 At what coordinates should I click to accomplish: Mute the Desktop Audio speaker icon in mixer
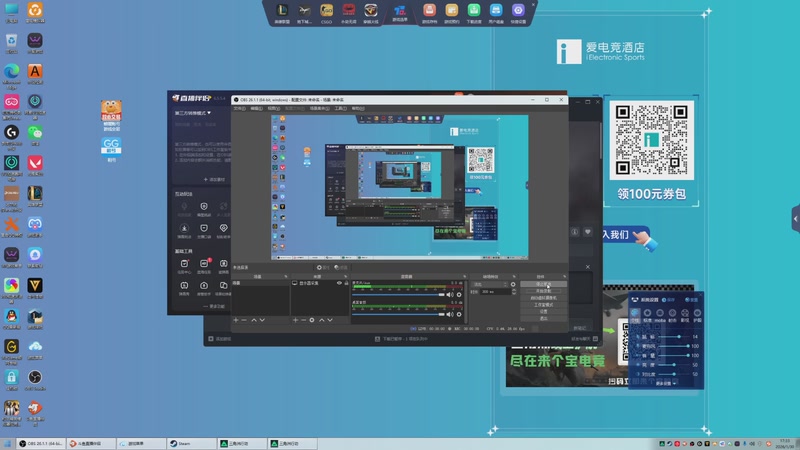[449, 314]
